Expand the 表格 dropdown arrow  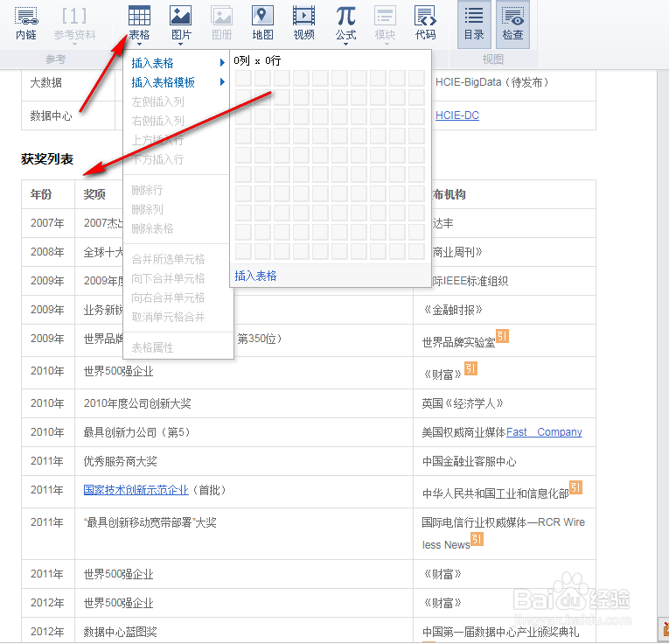[x=139, y=44]
